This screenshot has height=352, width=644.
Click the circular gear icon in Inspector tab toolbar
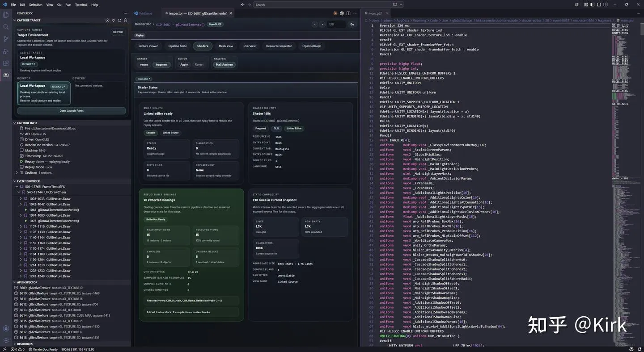coord(342,13)
